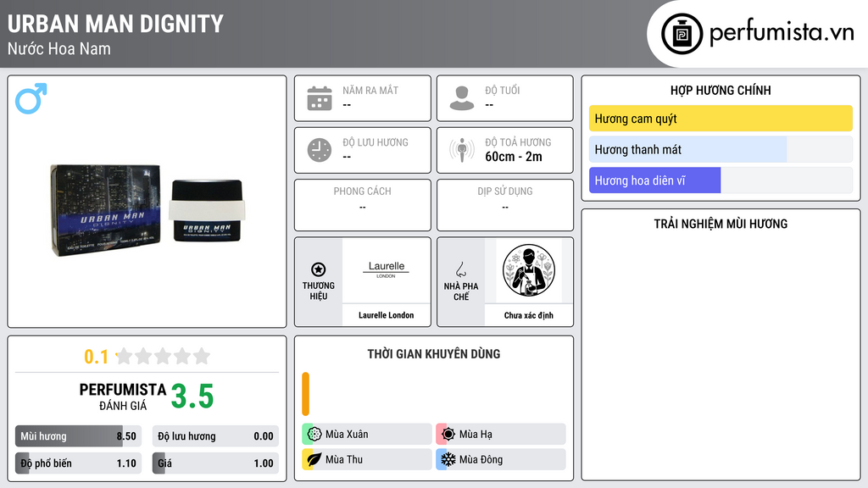Select the Mùa Đông season label
The height and width of the screenshot is (488, 868).
point(481,459)
